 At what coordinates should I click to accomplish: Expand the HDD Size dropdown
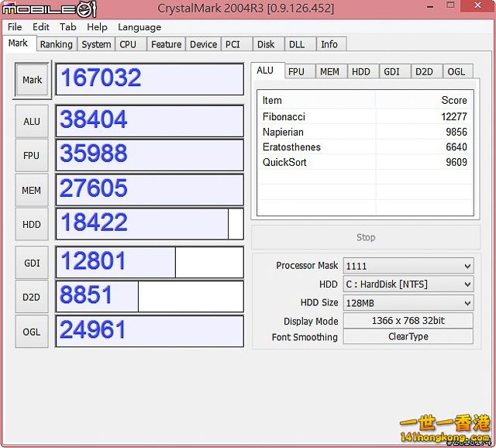tap(408, 302)
